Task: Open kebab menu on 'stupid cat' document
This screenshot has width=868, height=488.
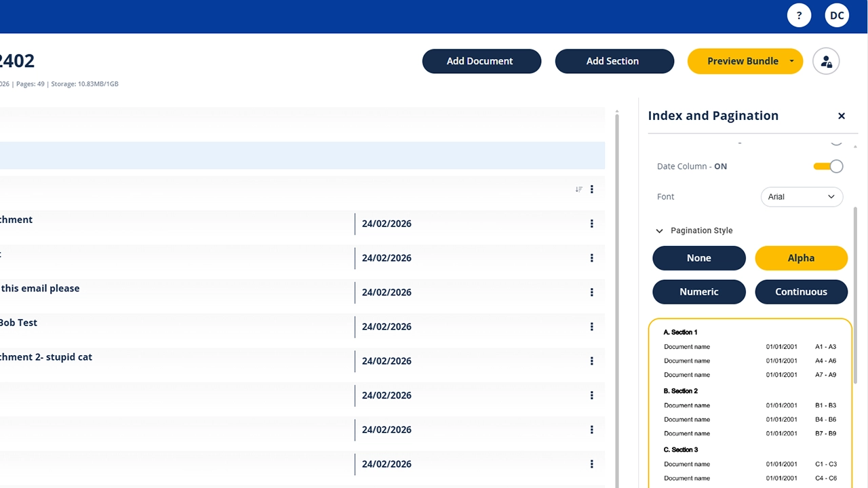Action: coord(591,361)
